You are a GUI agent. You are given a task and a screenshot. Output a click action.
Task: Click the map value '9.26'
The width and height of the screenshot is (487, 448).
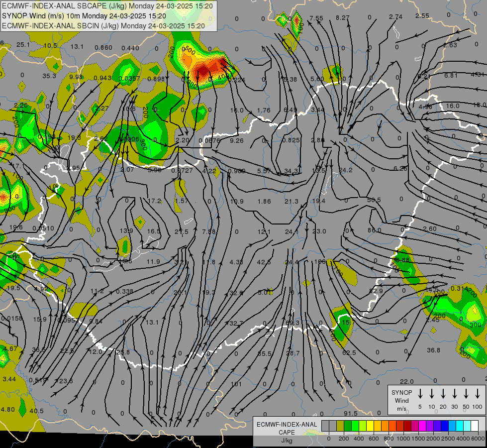tap(237, 140)
